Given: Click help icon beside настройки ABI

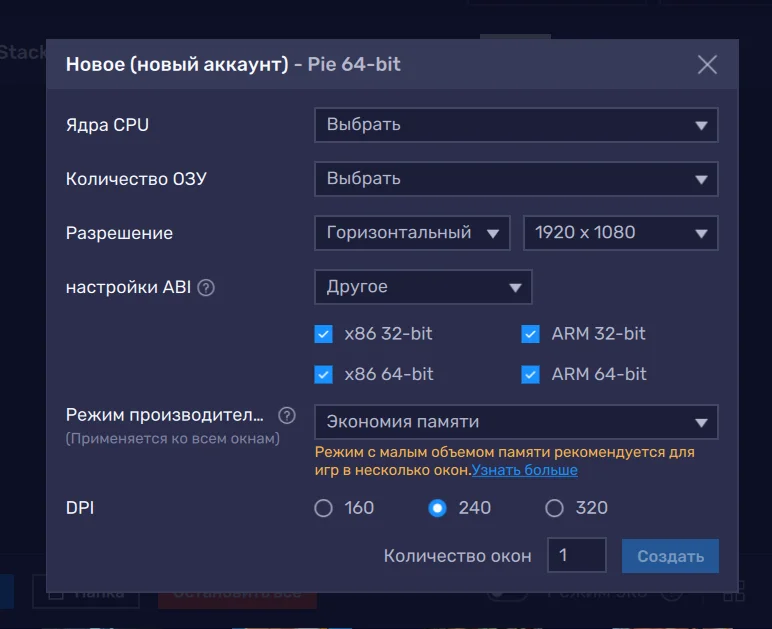Looking at the screenshot, I should point(206,288).
